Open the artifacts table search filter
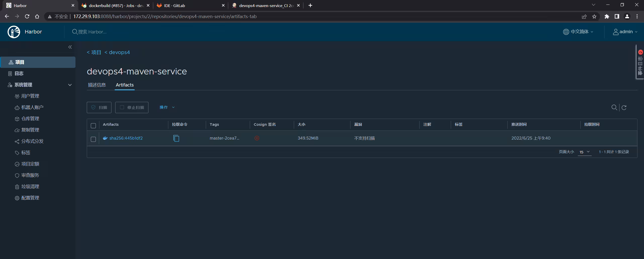 [614, 107]
